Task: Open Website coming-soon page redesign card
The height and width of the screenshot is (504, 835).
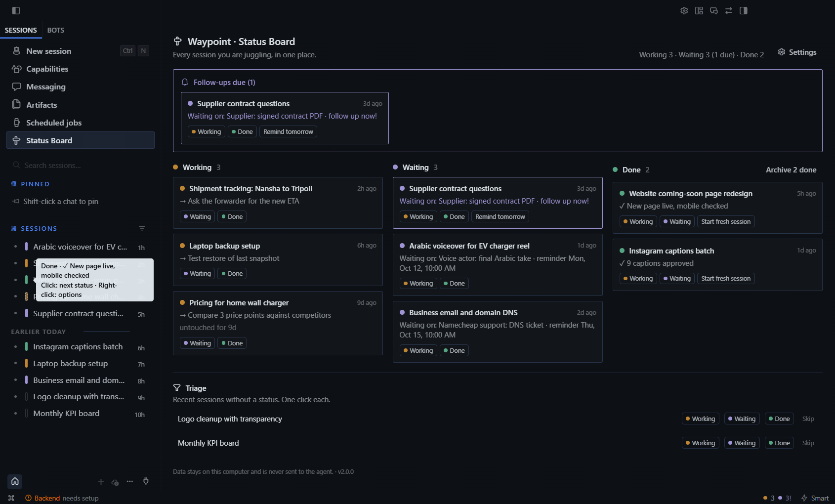Action: point(717,208)
